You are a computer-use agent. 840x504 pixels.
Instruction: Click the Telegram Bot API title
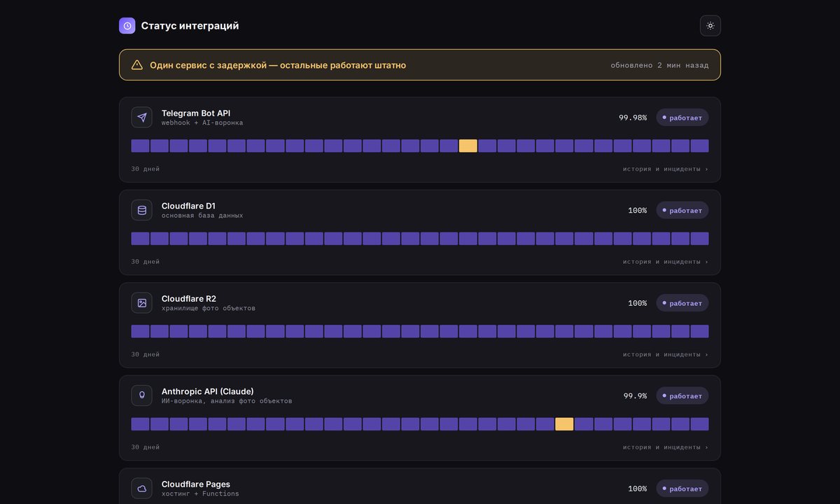click(x=196, y=113)
